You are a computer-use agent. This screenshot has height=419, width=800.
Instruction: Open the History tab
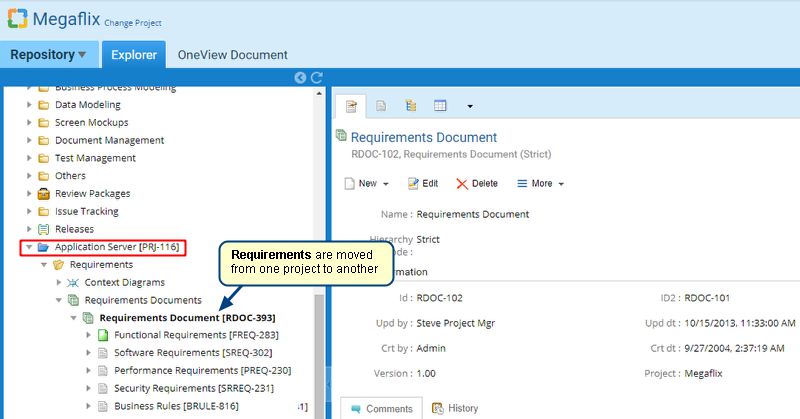click(454, 408)
